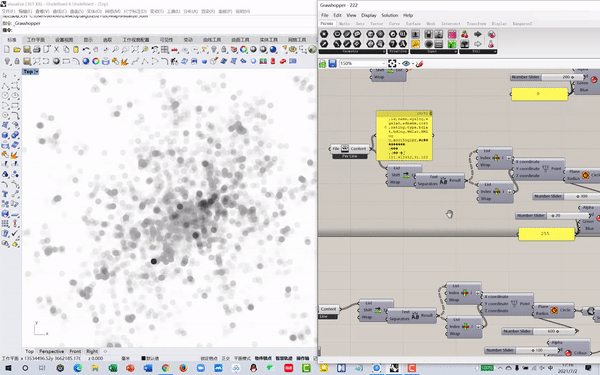600x375 pixels.
Task: Expand the Util panel bar
Action: pos(478,51)
